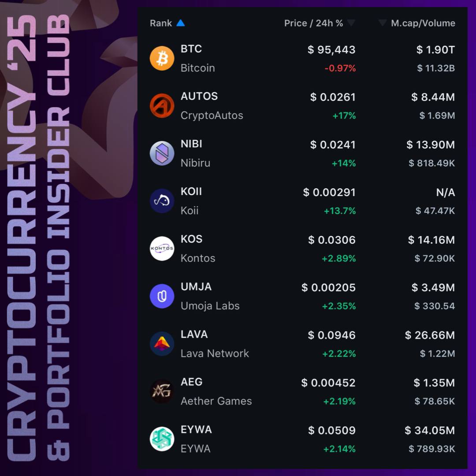476x476 pixels.
Task: Click the Rank column header
Action: (160, 23)
